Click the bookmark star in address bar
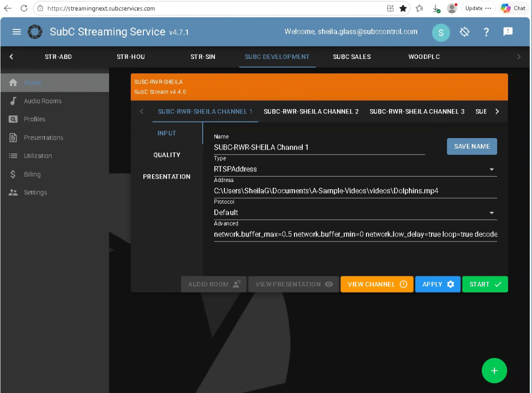The width and height of the screenshot is (532, 393). click(x=403, y=8)
